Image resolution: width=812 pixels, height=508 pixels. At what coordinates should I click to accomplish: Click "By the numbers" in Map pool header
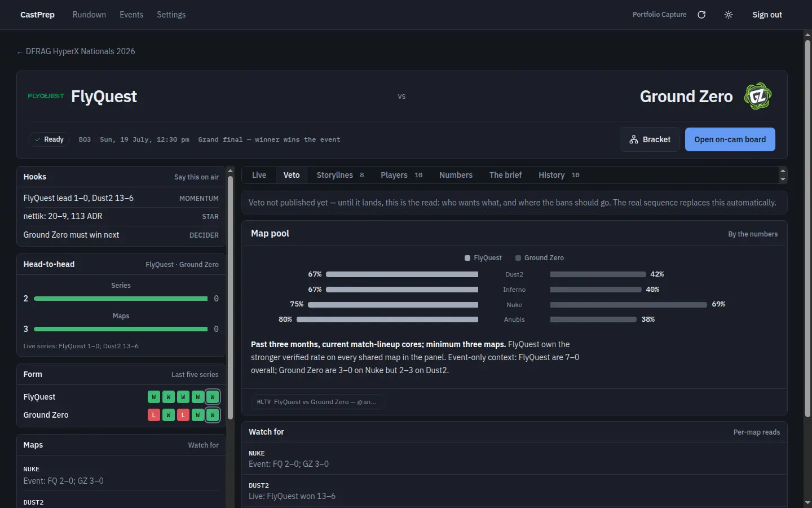(x=753, y=234)
